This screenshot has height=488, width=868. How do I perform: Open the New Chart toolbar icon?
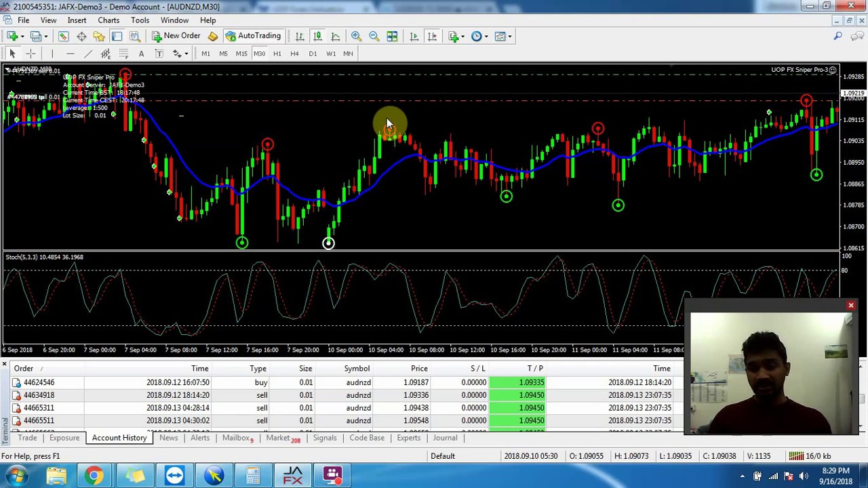[x=13, y=36]
